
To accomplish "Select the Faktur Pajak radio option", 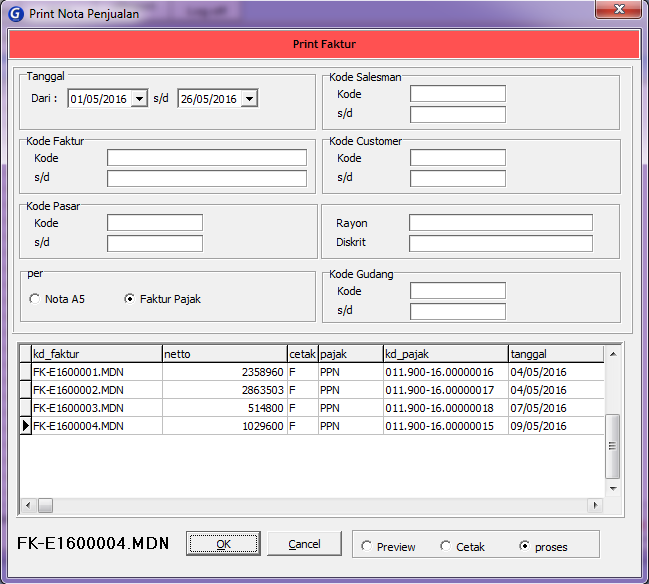I will [130, 299].
